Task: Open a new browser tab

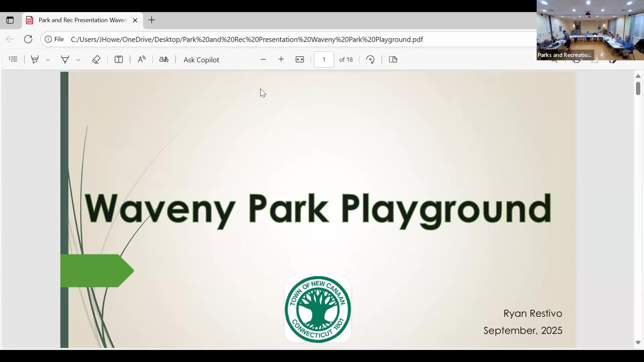Action: point(152,20)
